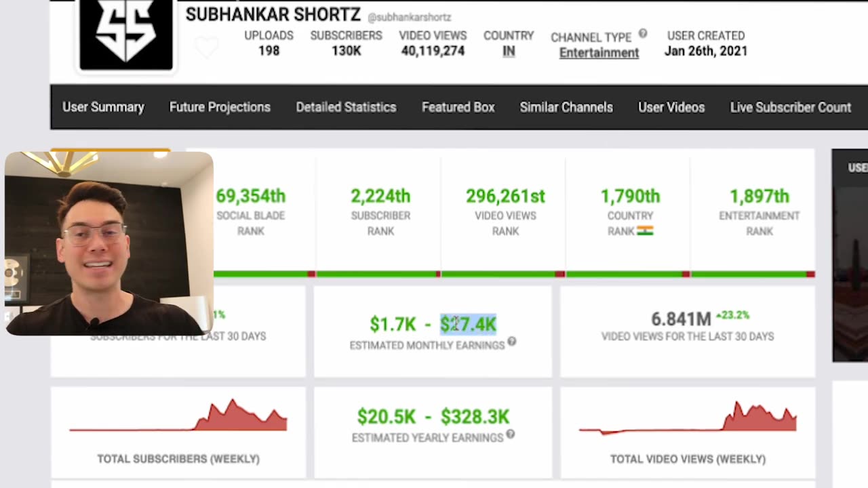
Task: Click the India flag by Country Rank
Action: point(645,230)
